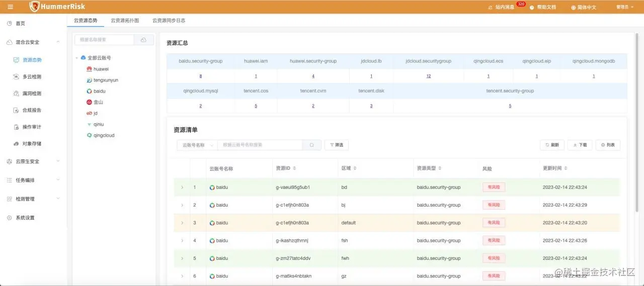The image size is (644, 286).
Task: Click the HummerRisk logo
Action: click(x=57, y=7)
